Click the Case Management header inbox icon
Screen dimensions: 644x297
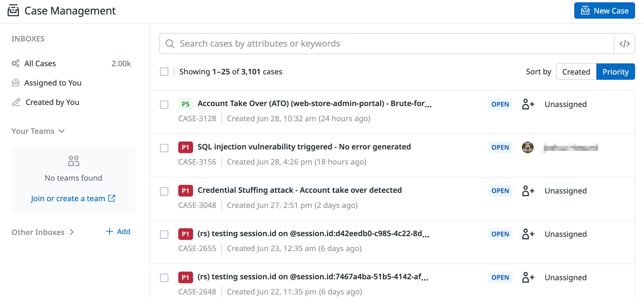[x=13, y=10]
